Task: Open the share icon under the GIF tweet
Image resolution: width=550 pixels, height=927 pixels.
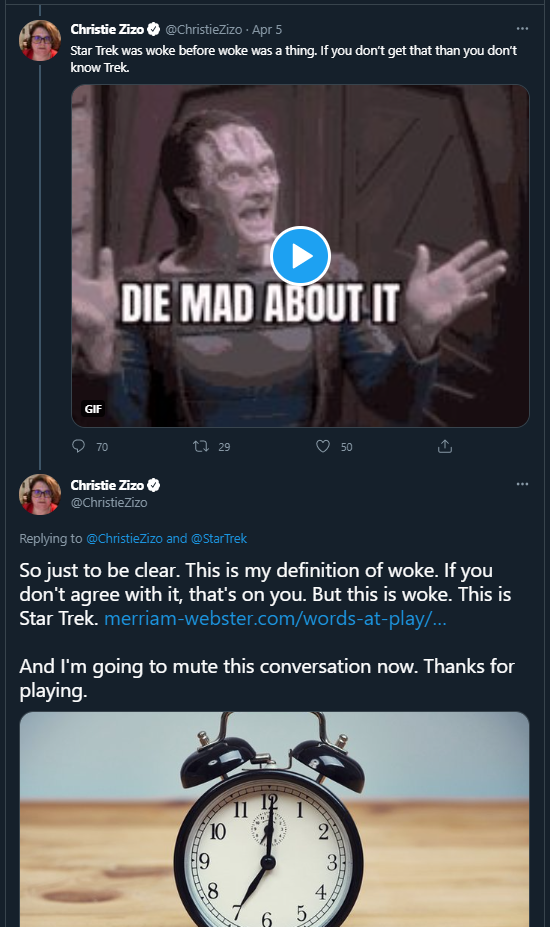Action: [445, 446]
